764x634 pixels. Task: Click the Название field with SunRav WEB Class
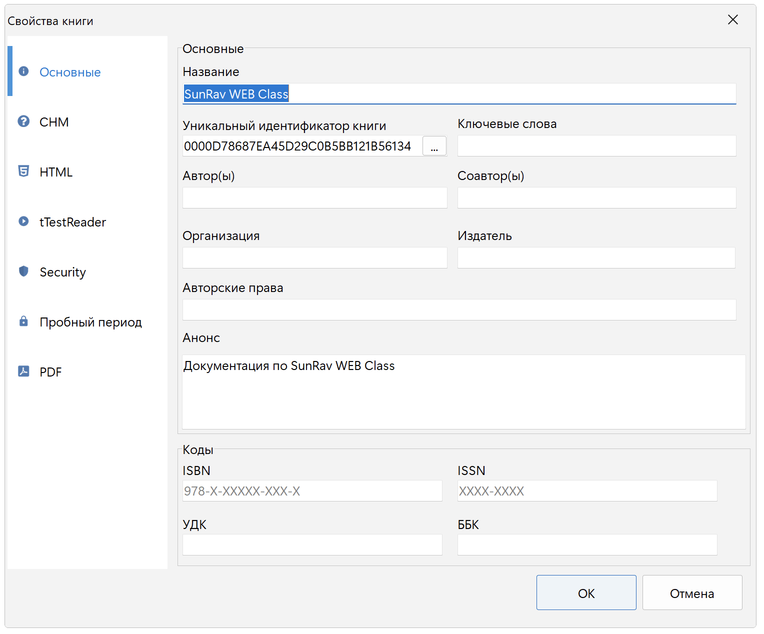pos(459,94)
